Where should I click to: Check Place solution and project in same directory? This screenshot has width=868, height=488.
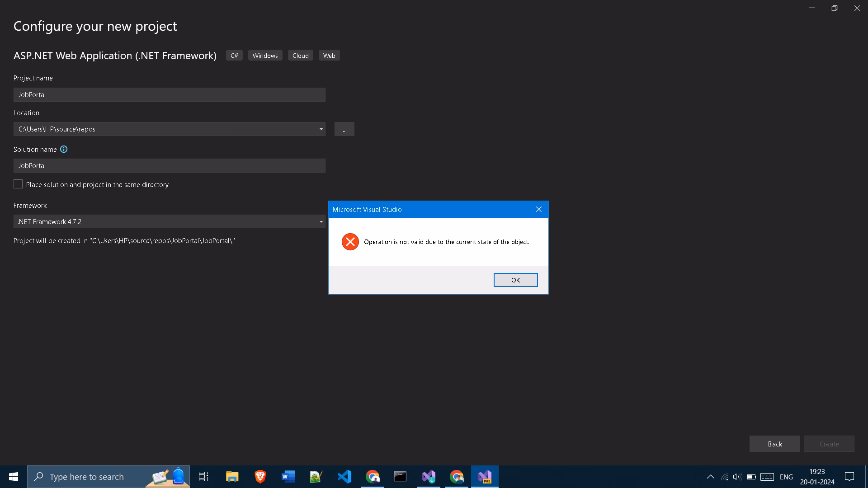[18, 184]
